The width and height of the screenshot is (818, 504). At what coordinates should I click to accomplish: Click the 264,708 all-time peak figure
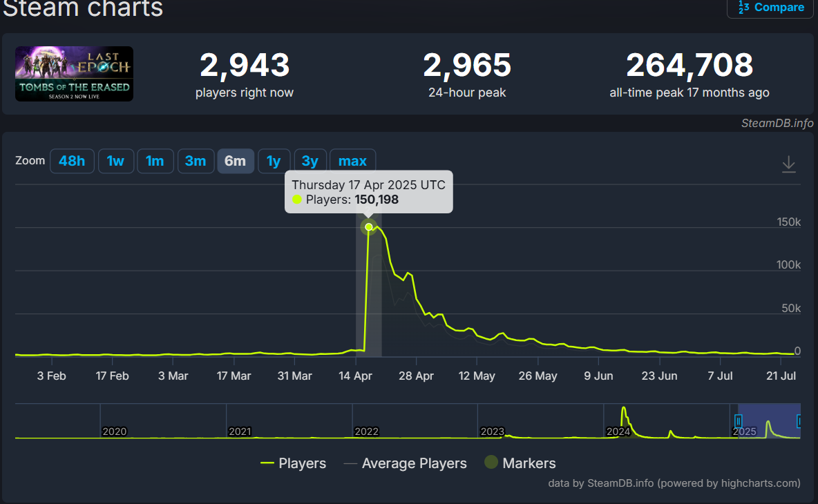coord(689,65)
